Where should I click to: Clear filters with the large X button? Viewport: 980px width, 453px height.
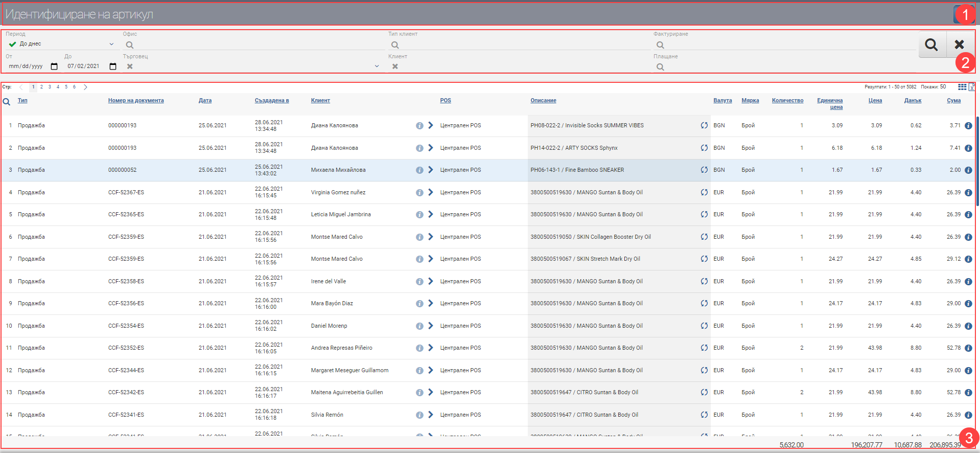[x=959, y=45]
